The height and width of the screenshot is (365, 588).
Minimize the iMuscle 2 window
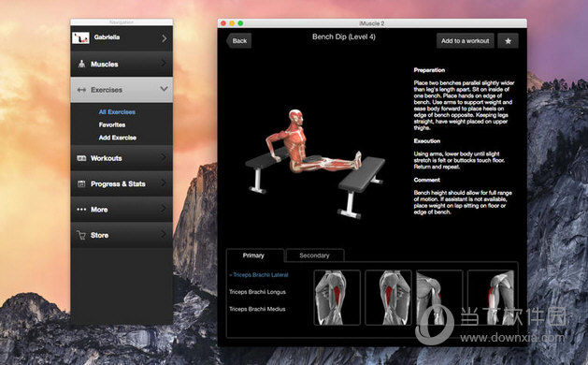click(x=232, y=23)
